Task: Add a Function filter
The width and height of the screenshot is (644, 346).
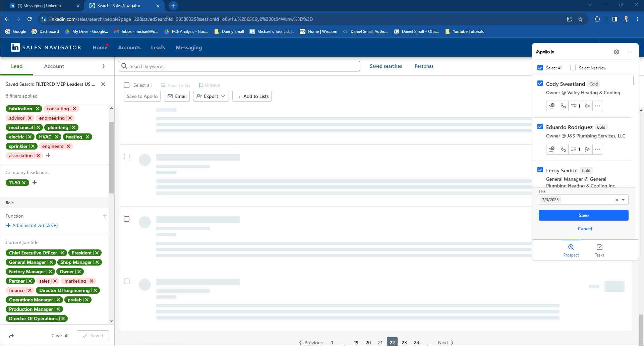Action: coord(105,216)
